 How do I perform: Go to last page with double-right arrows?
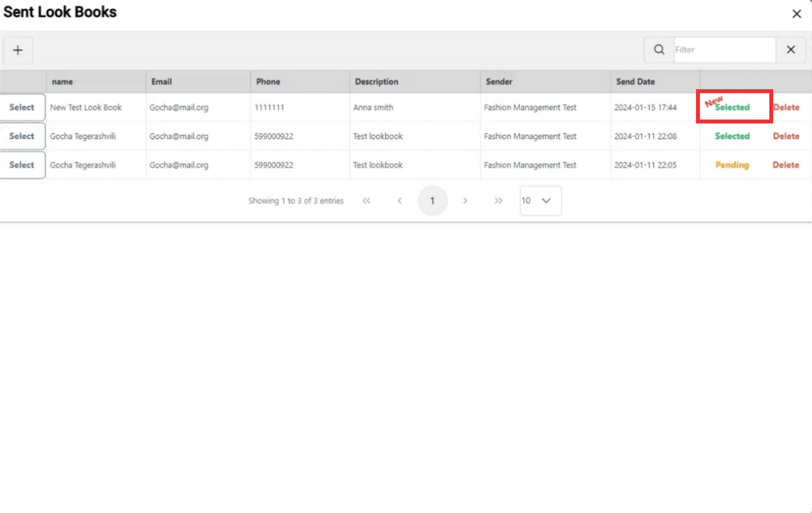pyautogui.click(x=498, y=201)
